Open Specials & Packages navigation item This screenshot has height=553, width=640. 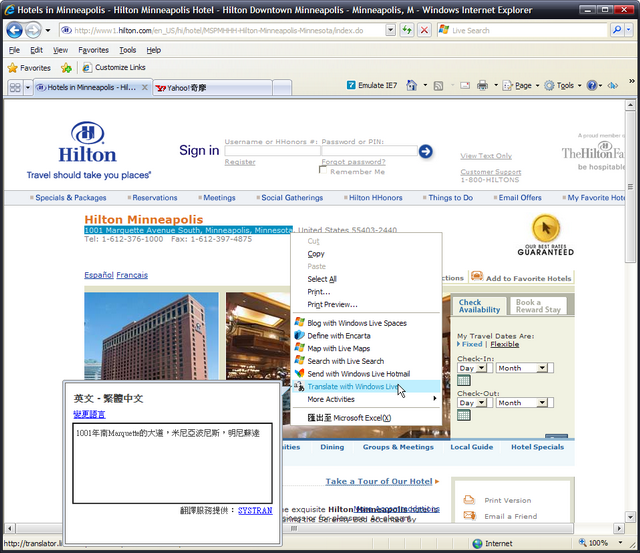(x=71, y=198)
